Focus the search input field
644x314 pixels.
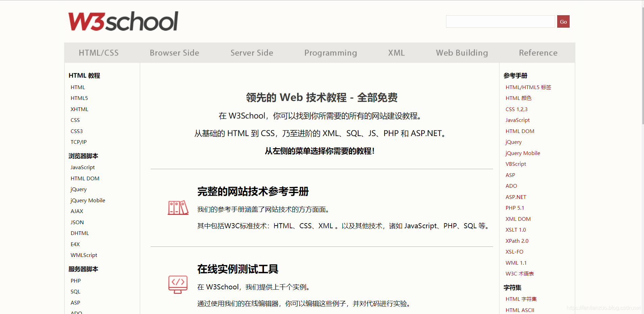tap(500, 22)
